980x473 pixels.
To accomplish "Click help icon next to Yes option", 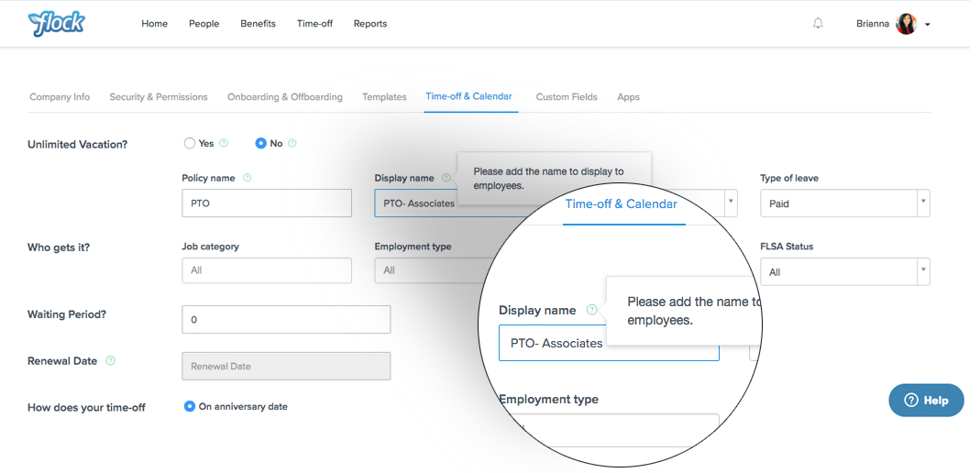I will point(224,143).
